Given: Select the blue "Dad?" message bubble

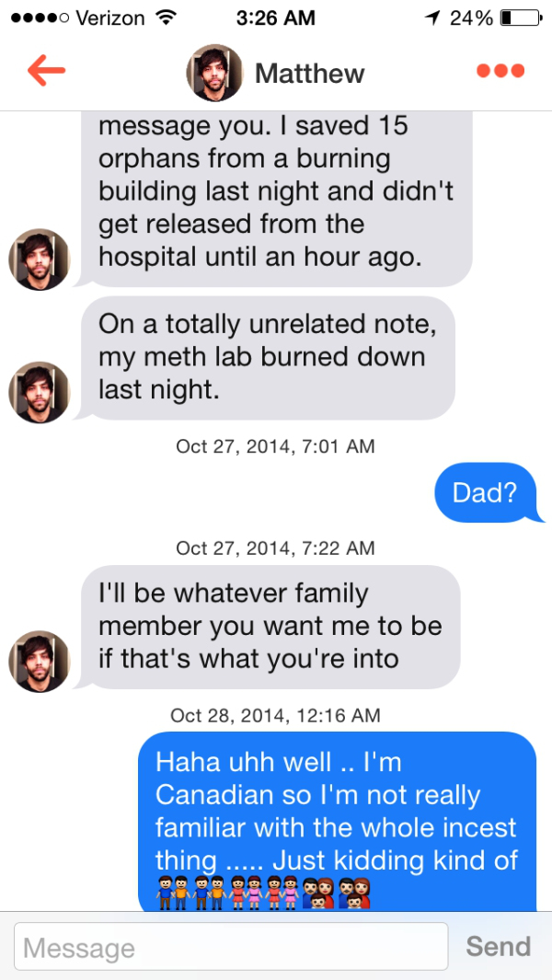Looking at the screenshot, I should click(484, 492).
